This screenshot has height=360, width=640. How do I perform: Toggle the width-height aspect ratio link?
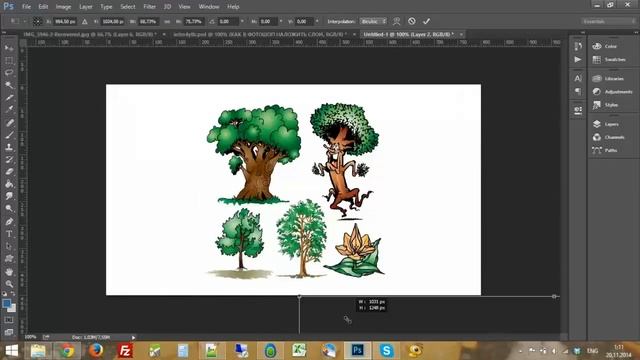click(167, 21)
